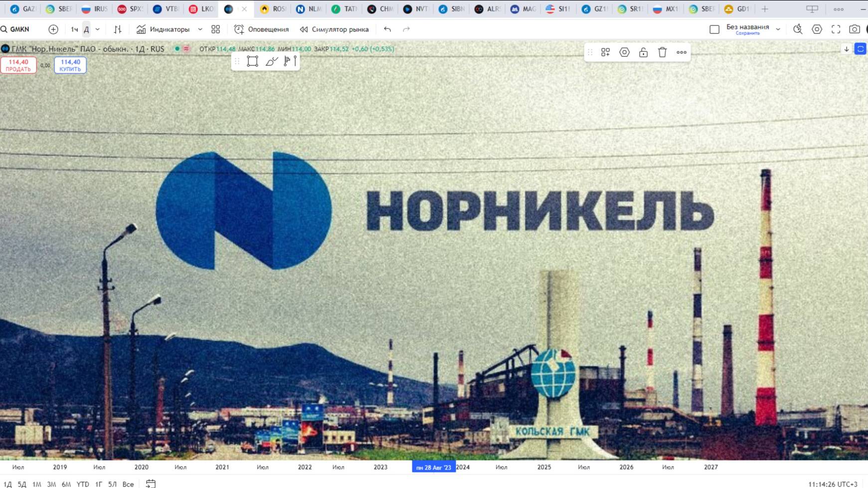868x488 pixels.
Task: Click the пн 28 Авг '23 date marker
Action: 434,467
